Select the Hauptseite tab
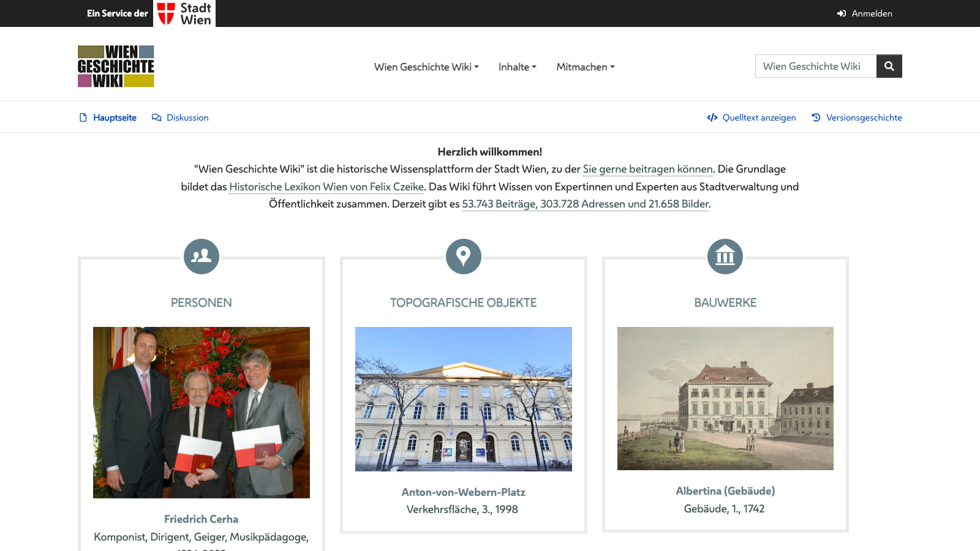 click(x=115, y=117)
